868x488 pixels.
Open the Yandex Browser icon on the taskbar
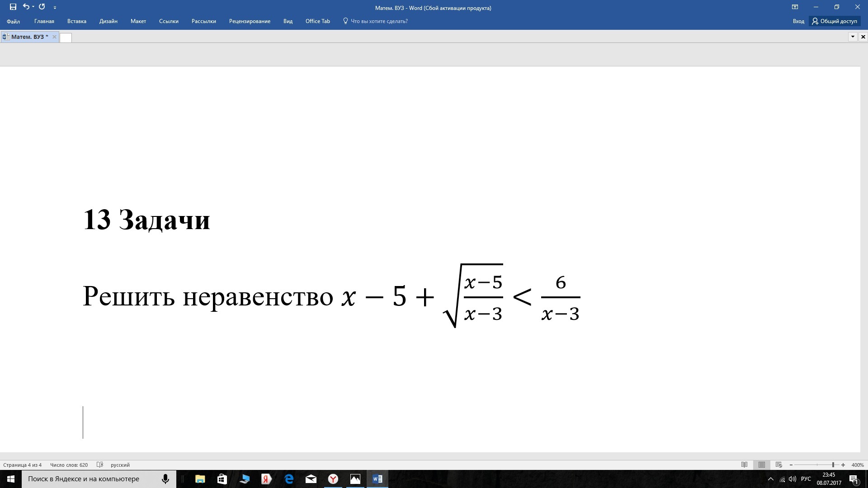point(333,479)
